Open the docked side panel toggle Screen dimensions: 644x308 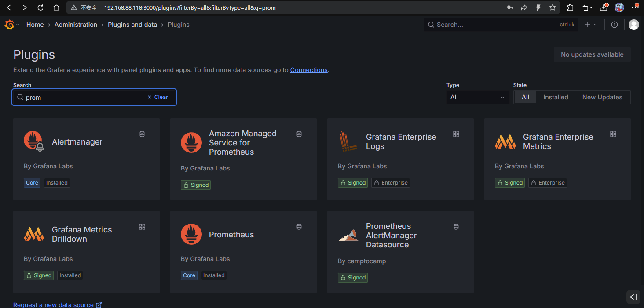click(633, 297)
